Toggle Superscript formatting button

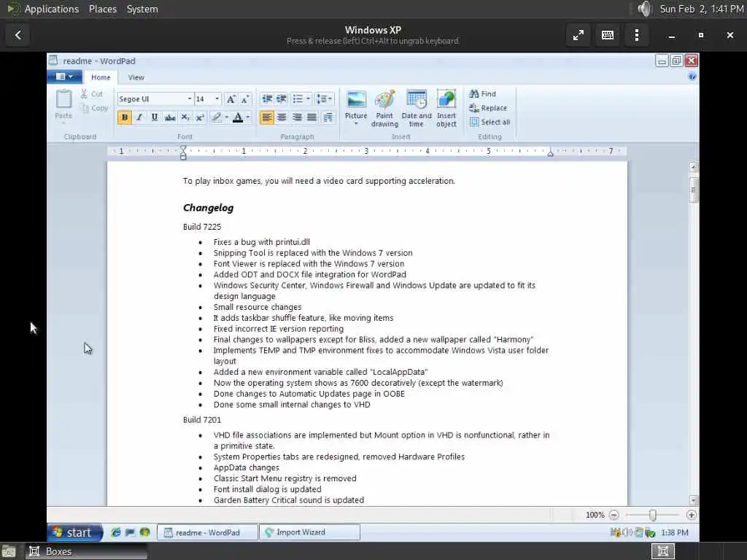pos(201,117)
